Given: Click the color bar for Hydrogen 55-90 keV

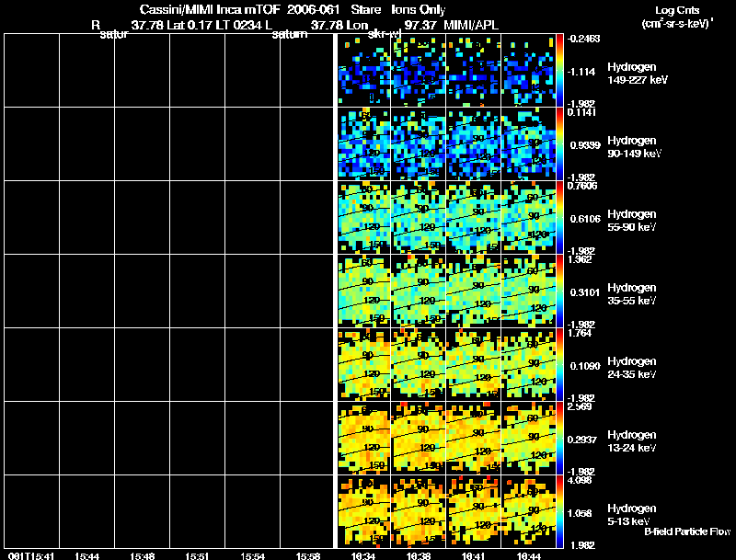Looking at the screenshot, I should click(559, 217).
